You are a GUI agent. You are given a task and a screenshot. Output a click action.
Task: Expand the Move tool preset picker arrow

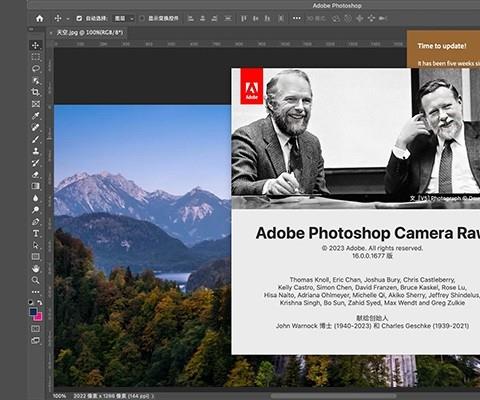(68, 19)
